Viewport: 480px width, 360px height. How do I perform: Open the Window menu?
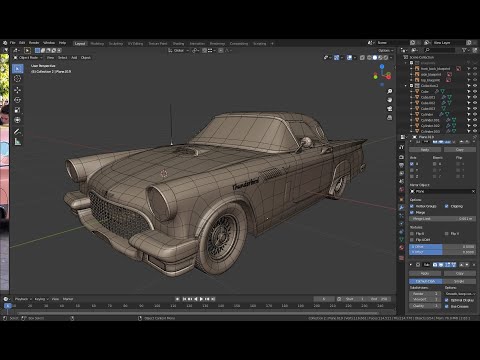click(49, 43)
